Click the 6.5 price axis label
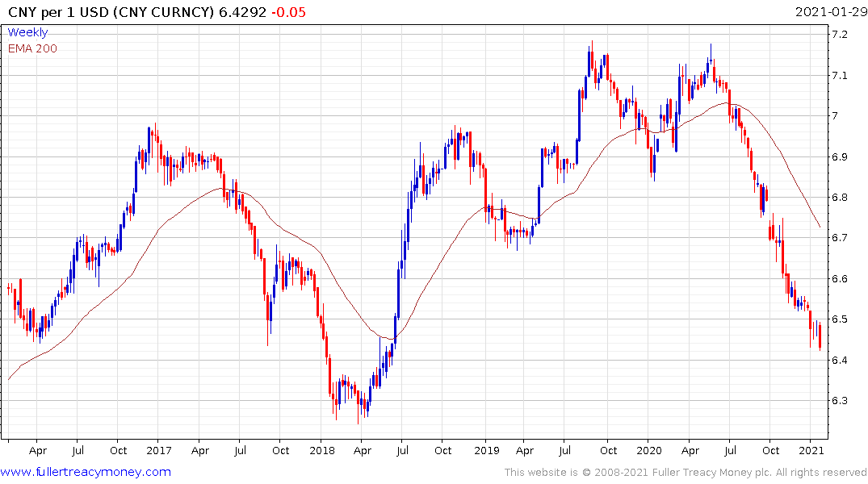 coord(839,319)
